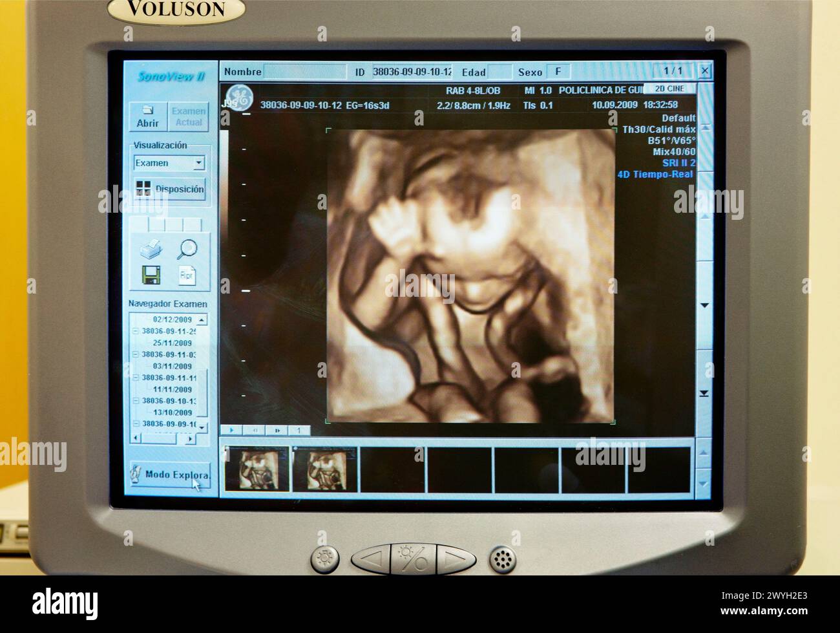Click the monitor right arrow button
Screen dimensions: 840x633
coord(456,559)
